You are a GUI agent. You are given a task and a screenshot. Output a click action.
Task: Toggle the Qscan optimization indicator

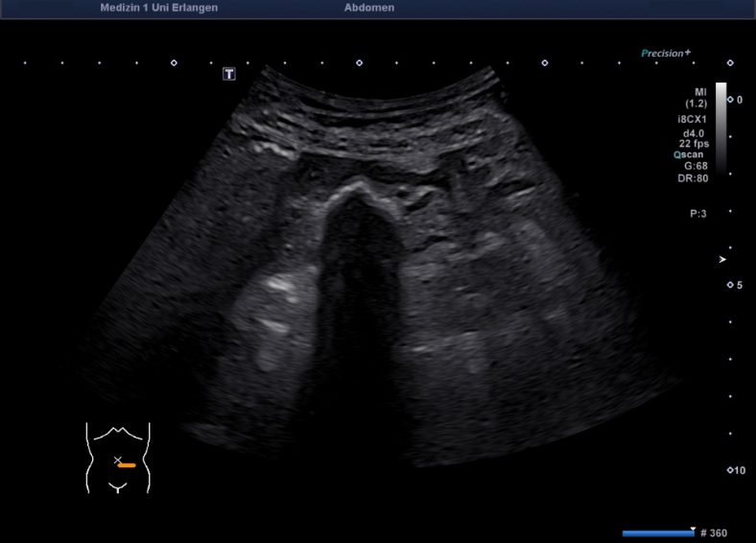tap(691, 153)
